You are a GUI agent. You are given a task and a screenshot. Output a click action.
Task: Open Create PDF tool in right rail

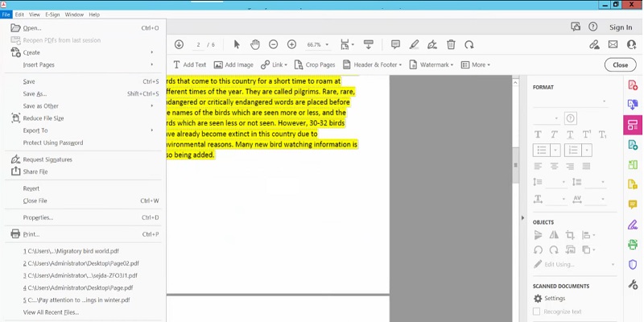[x=633, y=85]
